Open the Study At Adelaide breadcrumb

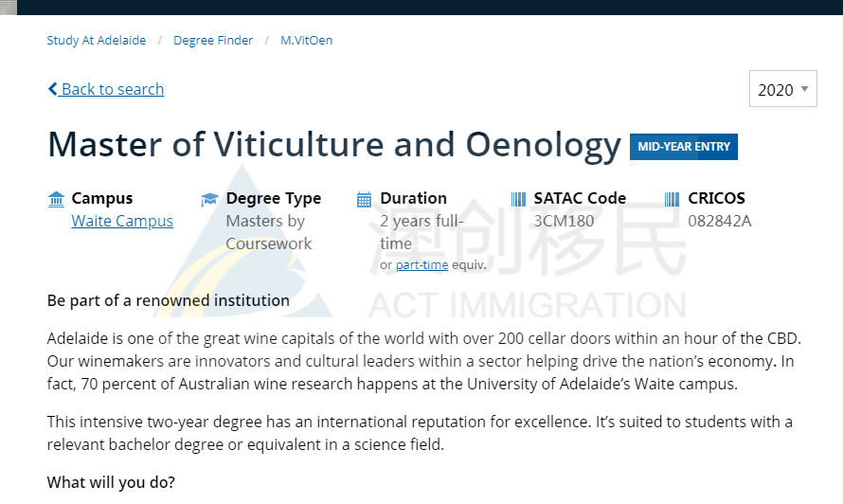pos(97,41)
